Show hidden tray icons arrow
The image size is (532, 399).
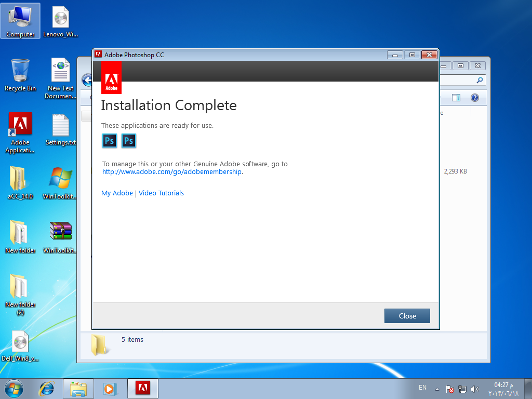tap(437, 389)
